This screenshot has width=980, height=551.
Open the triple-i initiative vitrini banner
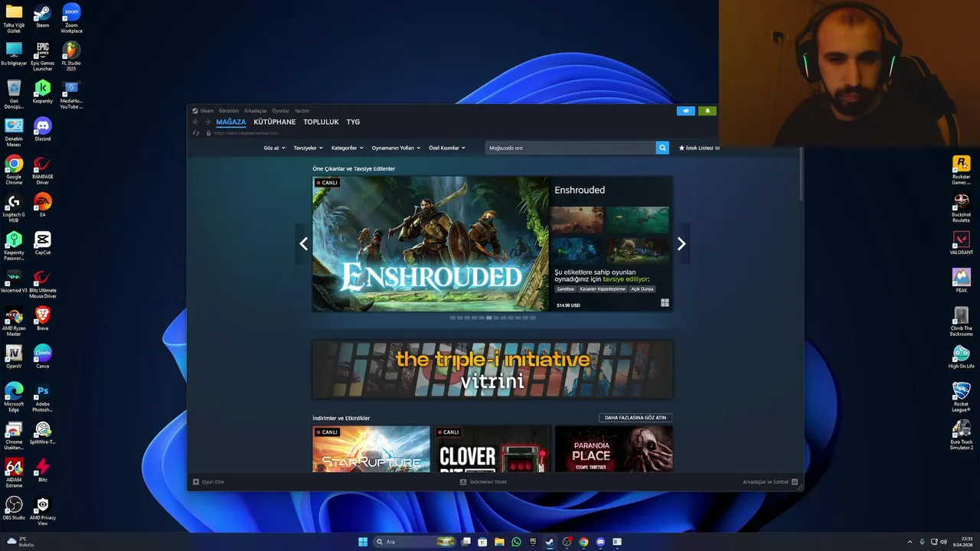(x=492, y=370)
